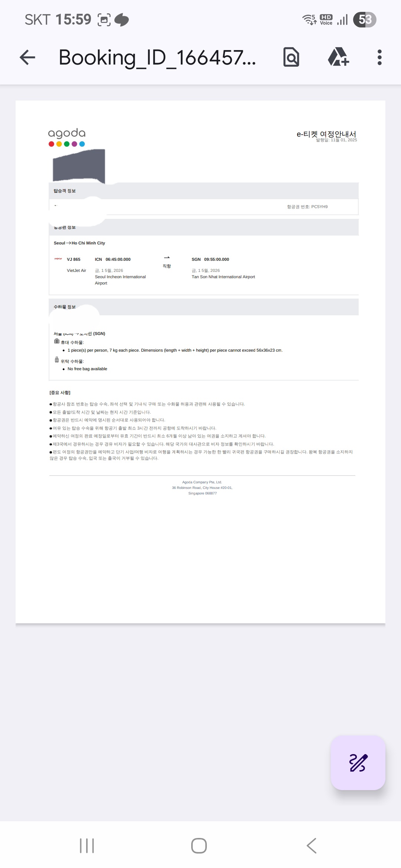Tap the red dot under agoda logo
This screenshot has width=401, height=868.
pos(51,144)
